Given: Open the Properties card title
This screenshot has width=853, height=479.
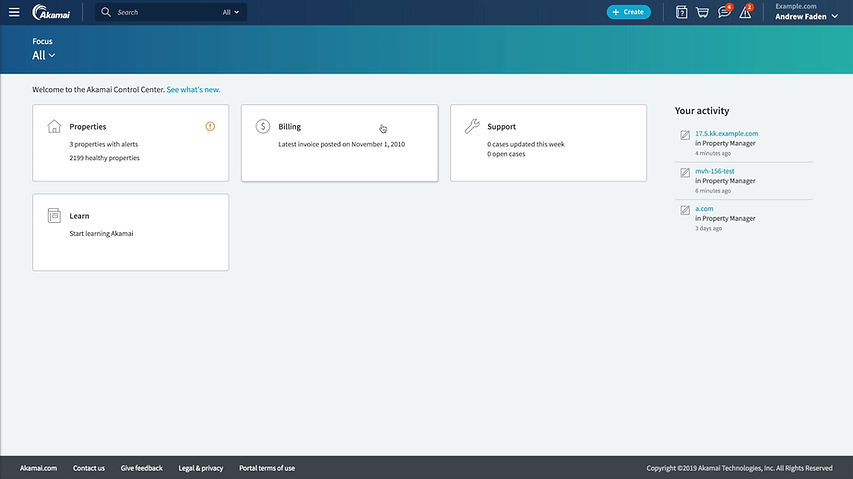Looking at the screenshot, I should 88,127.
